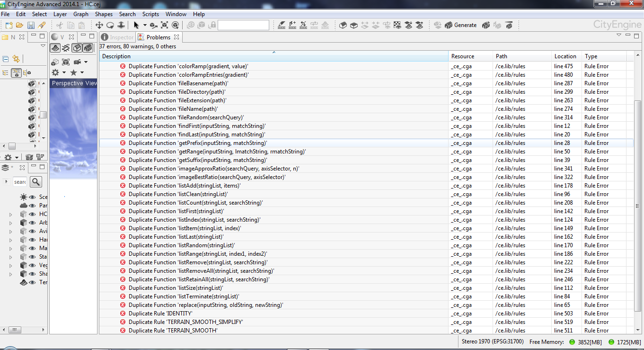Sort by the Description column header
644x350 pixels.
tap(273, 56)
